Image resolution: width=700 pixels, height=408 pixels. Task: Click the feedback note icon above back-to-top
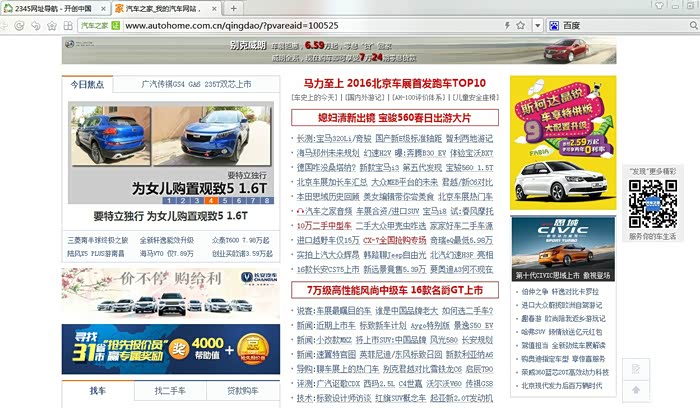tap(635, 369)
